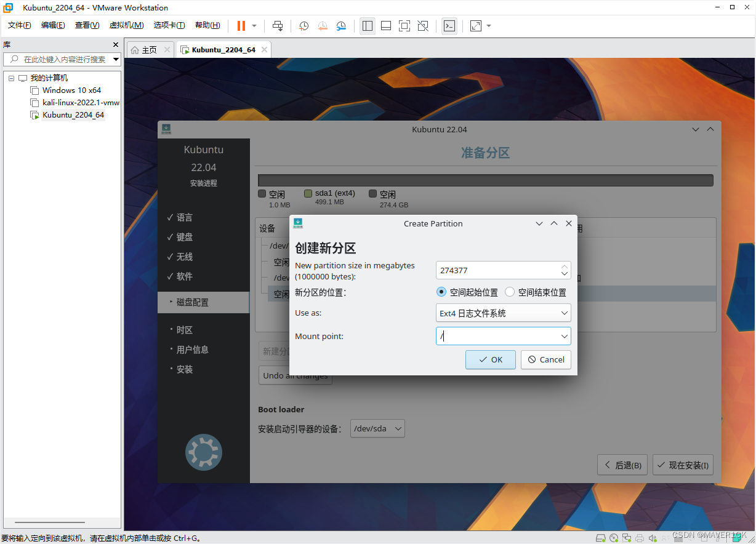
Task: Open the snapshot manager icon
Action: tap(341, 26)
